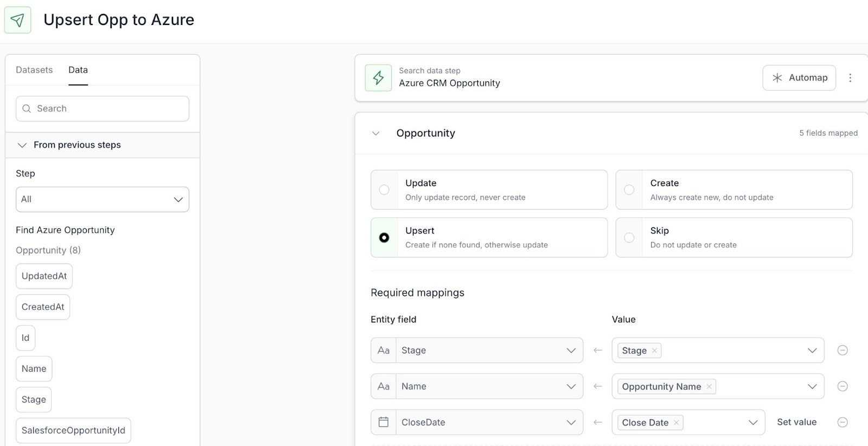Select the Create radio option

[629, 190]
